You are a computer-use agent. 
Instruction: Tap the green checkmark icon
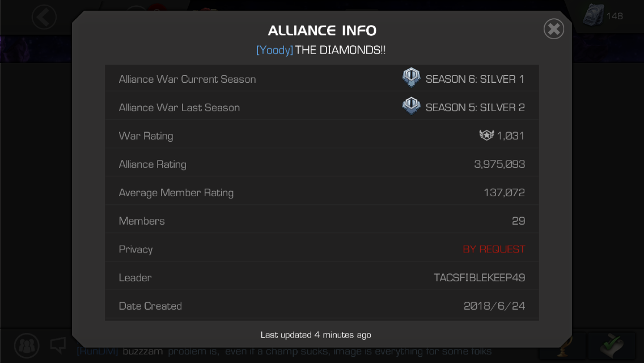pos(612,345)
